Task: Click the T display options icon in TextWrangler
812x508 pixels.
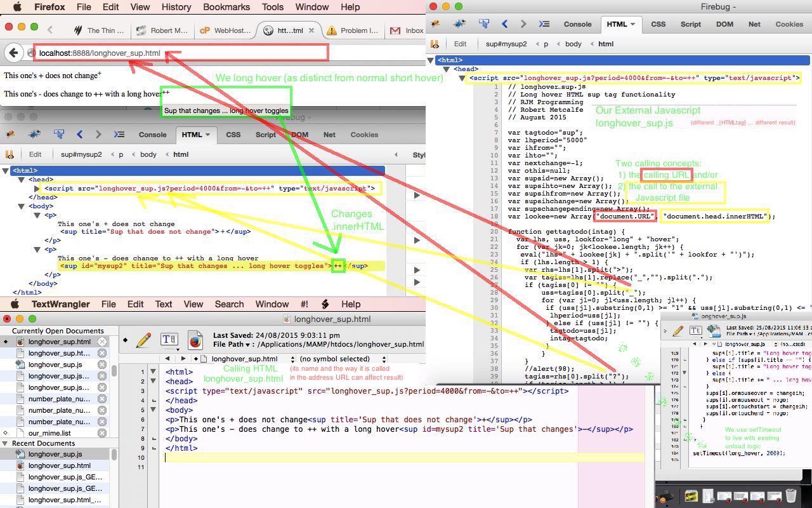Action: tap(169, 339)
